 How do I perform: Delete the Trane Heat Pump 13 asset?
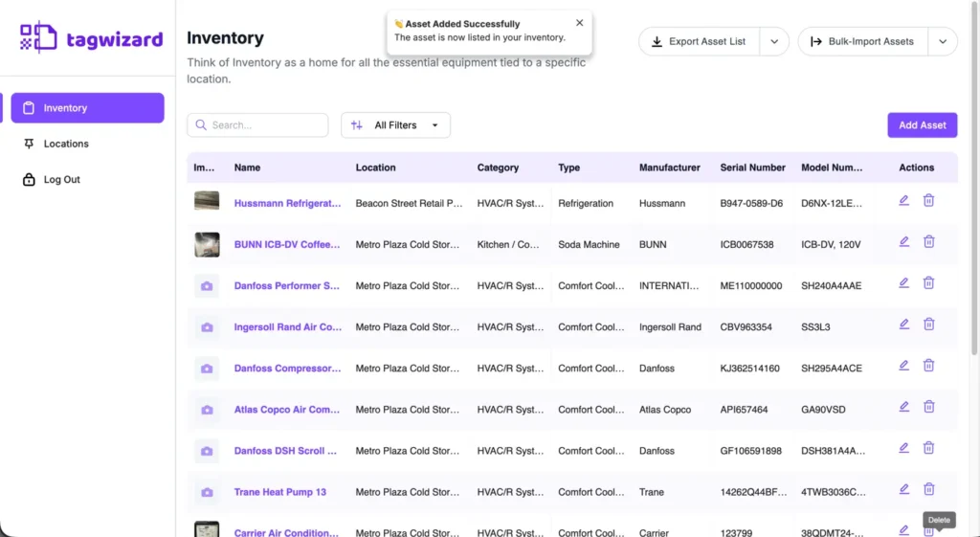[928, 489]
